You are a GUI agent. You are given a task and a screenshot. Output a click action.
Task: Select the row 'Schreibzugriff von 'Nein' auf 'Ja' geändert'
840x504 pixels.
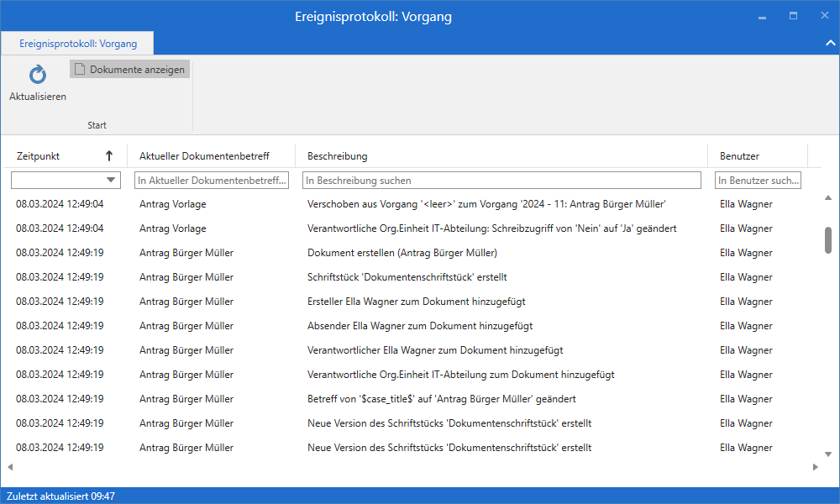[411, 228]
